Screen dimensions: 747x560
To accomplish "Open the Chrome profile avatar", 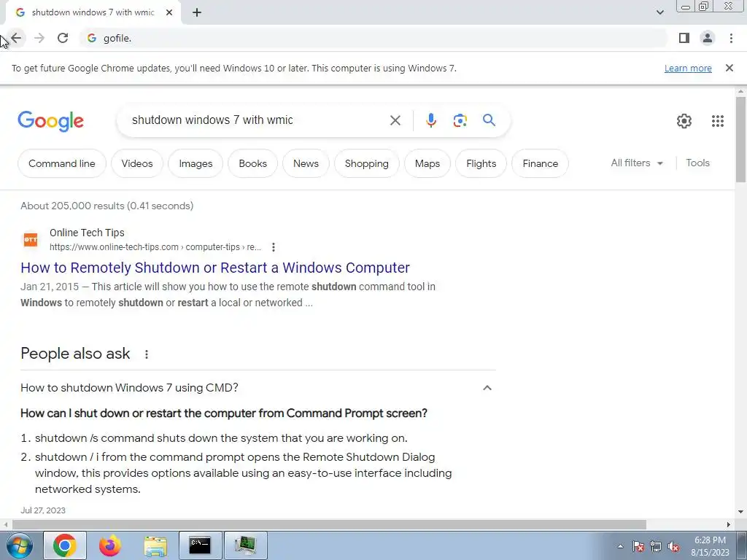I will (x=708, y=38).
